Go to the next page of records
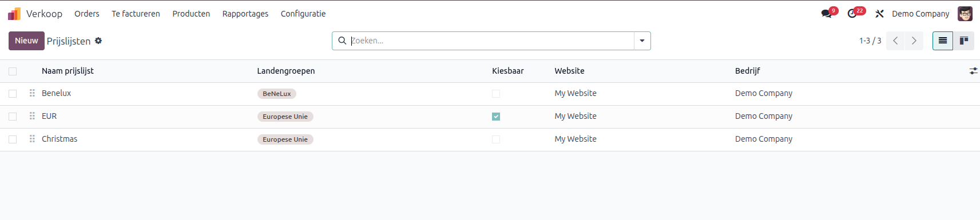The height and width of the screenshot is (220, 980). (x=914, y=41)
